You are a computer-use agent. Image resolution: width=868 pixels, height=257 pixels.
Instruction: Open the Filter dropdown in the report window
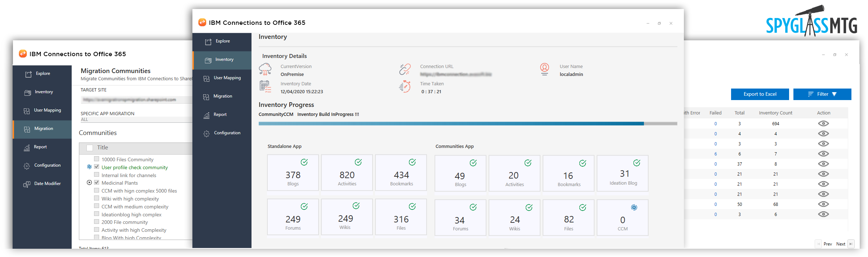[822, 94]
